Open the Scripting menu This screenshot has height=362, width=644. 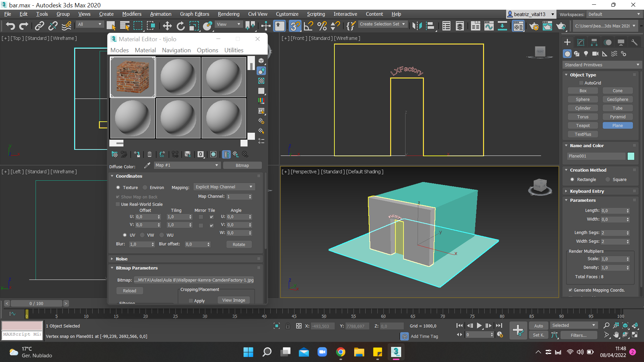tap(316, 14)
